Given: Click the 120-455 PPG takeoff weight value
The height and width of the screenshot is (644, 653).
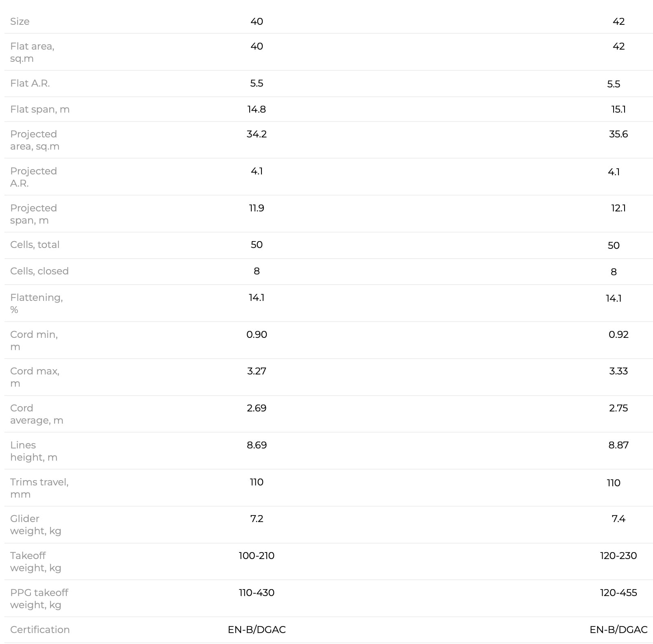Looking at the screenshot, I should point(618,593).
